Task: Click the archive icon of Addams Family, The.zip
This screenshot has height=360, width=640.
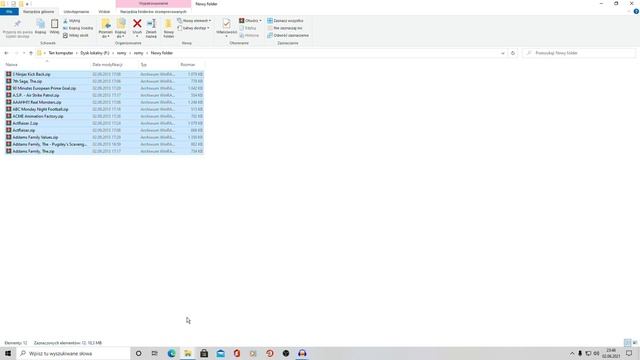Action: click(9, 151)
